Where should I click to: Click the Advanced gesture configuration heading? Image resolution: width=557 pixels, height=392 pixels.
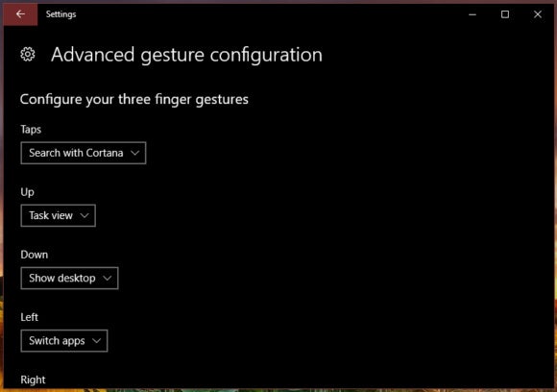tap(186, 55)
